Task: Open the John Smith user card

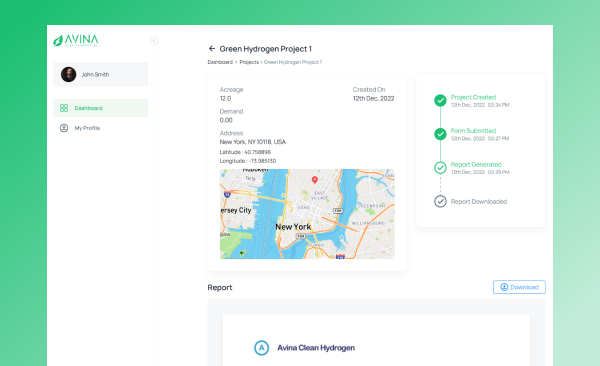Action: point(101,74)
